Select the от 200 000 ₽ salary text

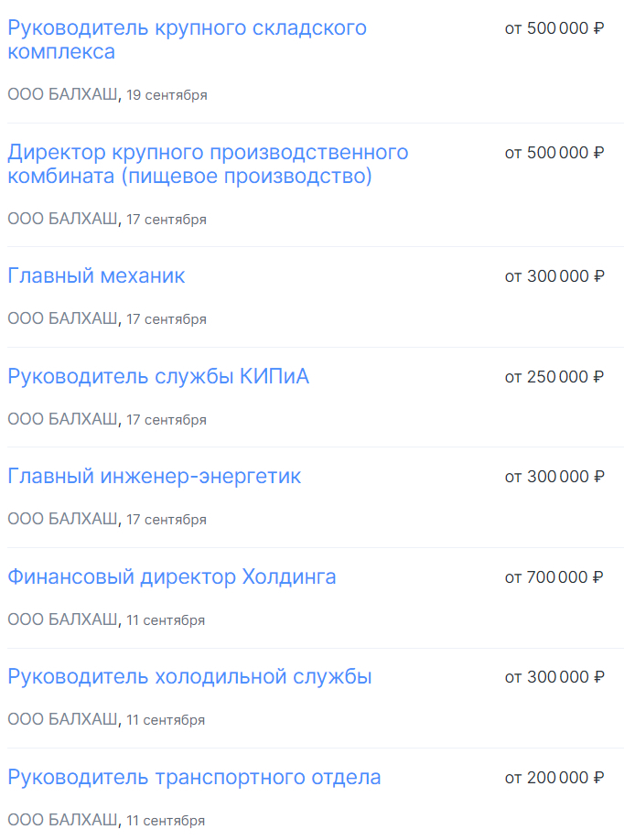point(554,778)
